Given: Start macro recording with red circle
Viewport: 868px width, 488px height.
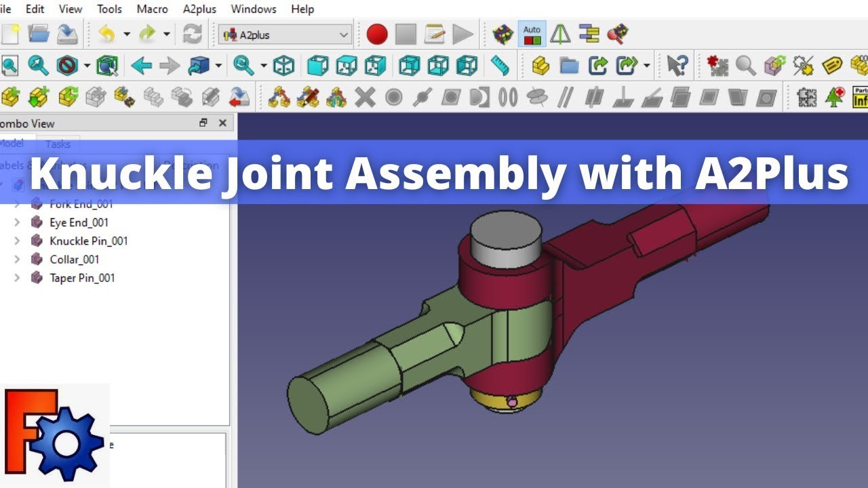Looking at the screenshot, I should (377, 34).
